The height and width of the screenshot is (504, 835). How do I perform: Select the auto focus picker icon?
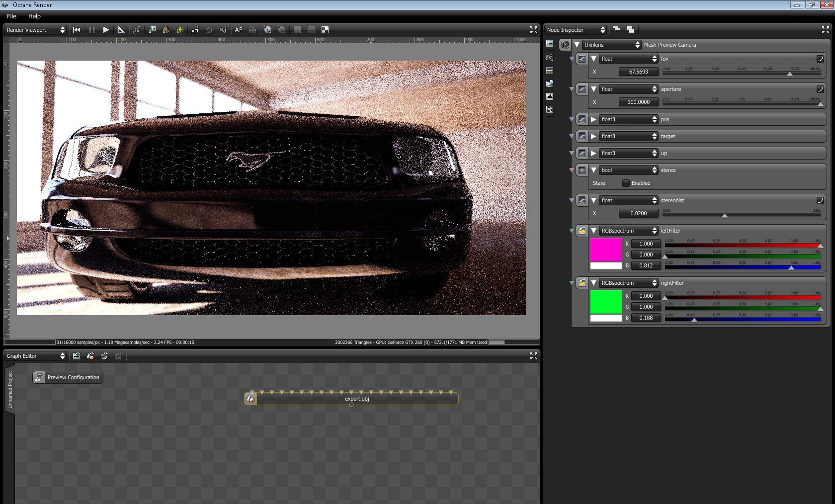tap(195, 30)
